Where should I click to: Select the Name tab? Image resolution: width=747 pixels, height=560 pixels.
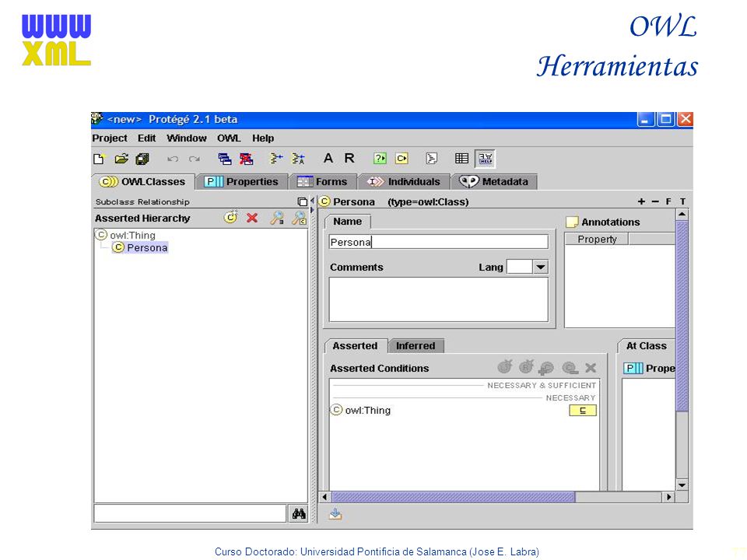347,222
